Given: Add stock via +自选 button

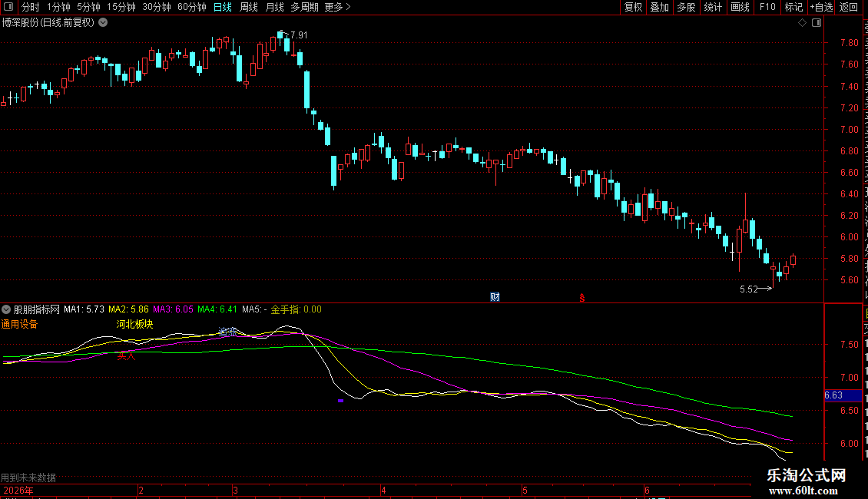Looking at the screenshot, I should tap(821, 7).
